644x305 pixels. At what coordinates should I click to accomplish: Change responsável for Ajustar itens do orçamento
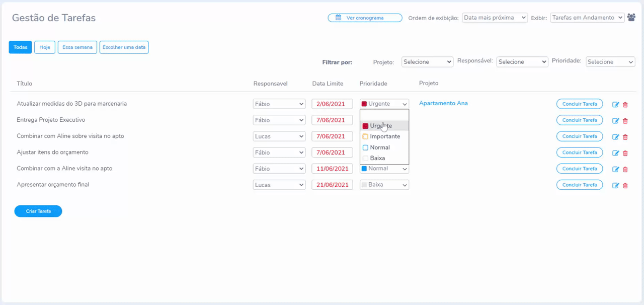pos(279,152)
